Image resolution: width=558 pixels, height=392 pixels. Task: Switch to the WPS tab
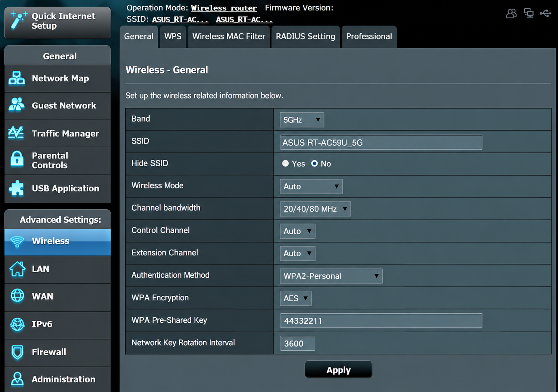173,37
